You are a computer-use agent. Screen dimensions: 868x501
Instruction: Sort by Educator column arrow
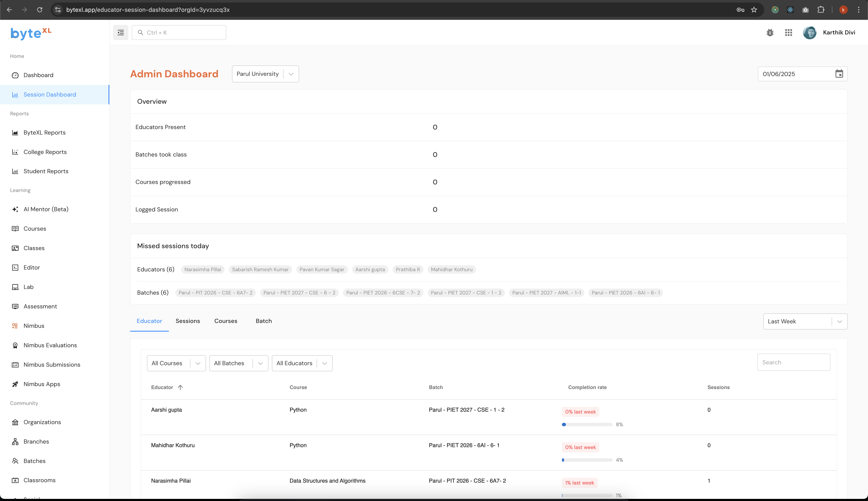[x=180, y=387]
